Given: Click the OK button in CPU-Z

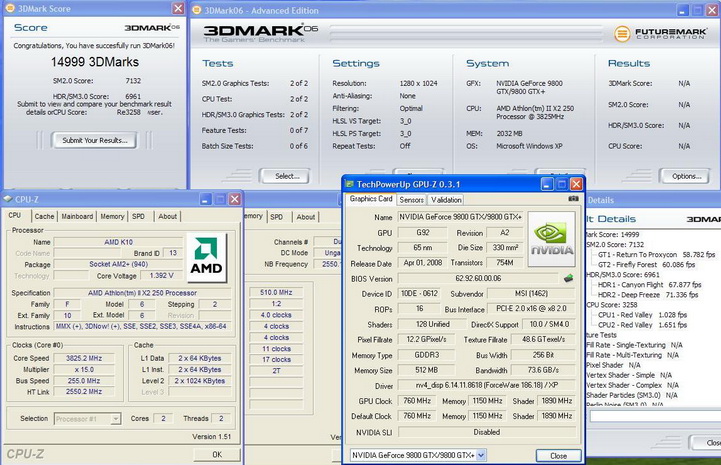Looking at the screenshot, I should (217, 454).
